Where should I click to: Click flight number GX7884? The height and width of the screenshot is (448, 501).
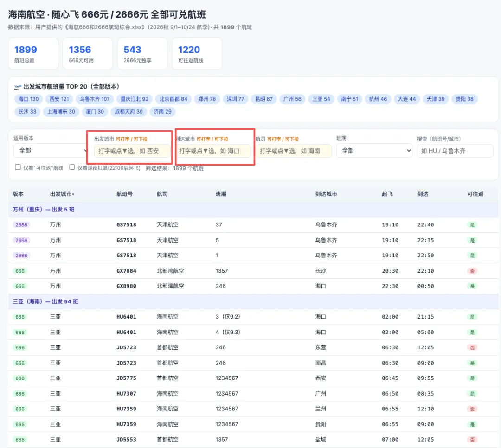click(126, 271)
